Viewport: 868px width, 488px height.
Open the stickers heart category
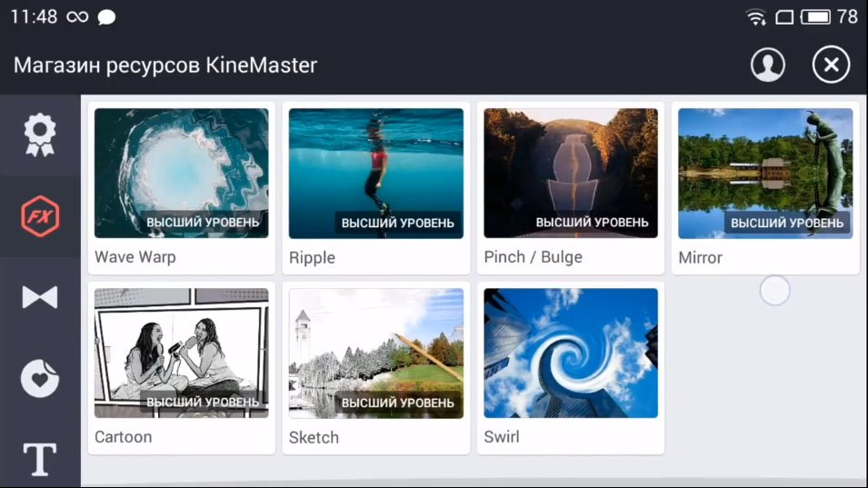(x=40, y=378)
